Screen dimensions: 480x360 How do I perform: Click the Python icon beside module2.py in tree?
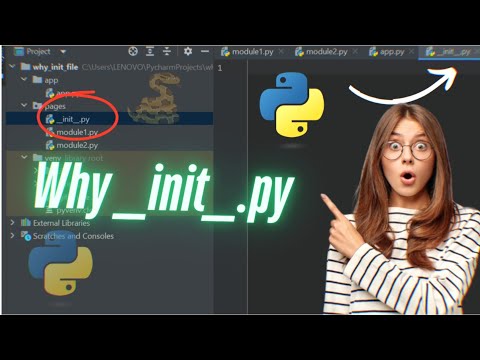pos(50,145)
